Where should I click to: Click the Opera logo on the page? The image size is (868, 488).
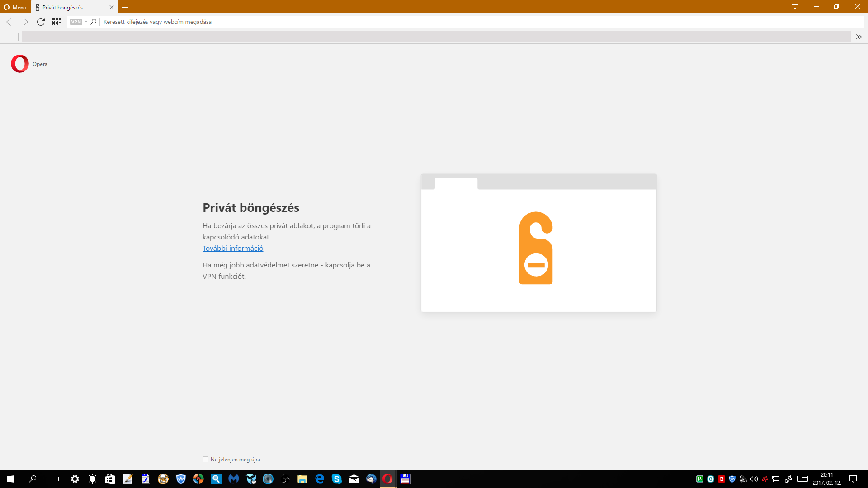(x=20, y=64)
